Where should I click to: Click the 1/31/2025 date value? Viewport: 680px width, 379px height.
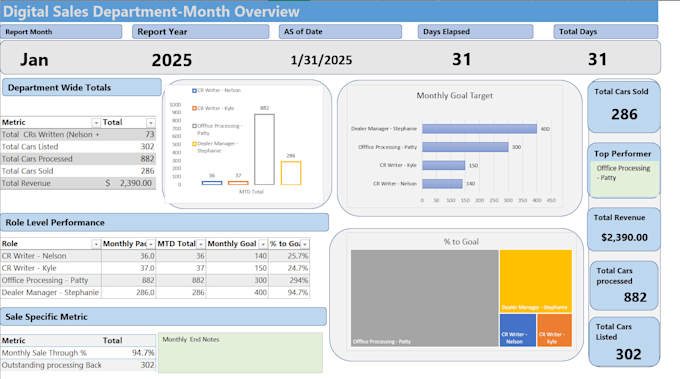coord(321,60)
